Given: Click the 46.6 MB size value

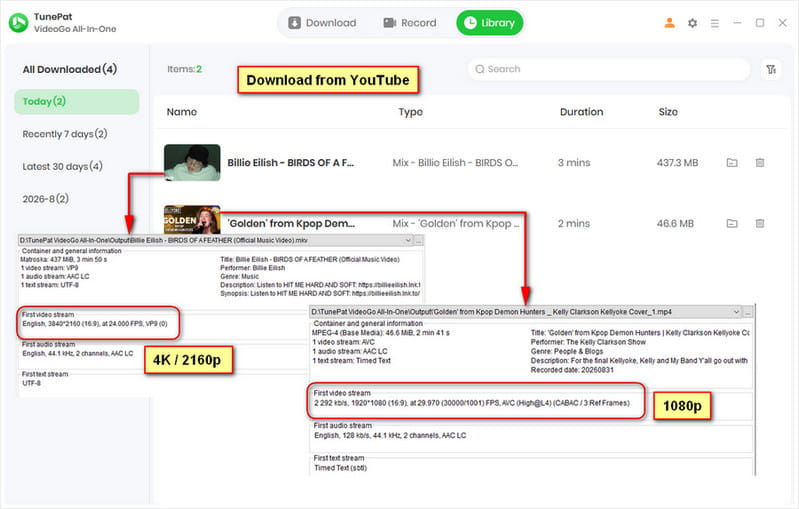Looking at the screenshot, I should (x=675, y=224).
